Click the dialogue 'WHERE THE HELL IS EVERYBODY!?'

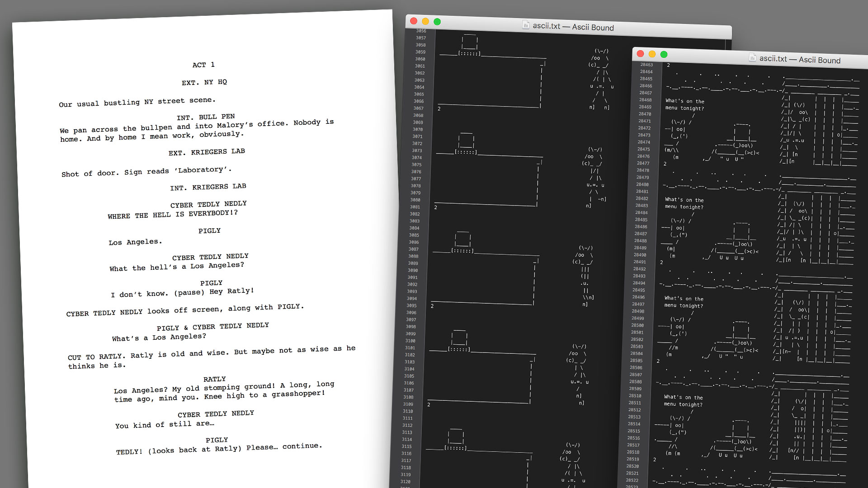pos(173,214)
